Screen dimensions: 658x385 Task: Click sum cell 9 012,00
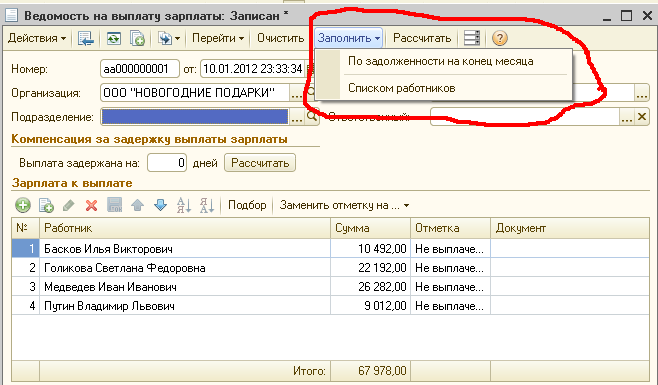pyautogui.click(x=371, y=306)
